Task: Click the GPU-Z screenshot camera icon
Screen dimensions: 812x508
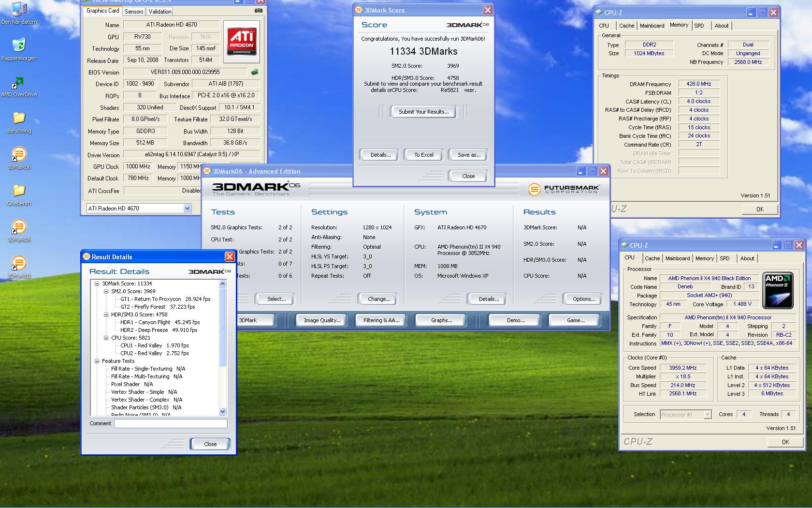Action: click(259, 11)
